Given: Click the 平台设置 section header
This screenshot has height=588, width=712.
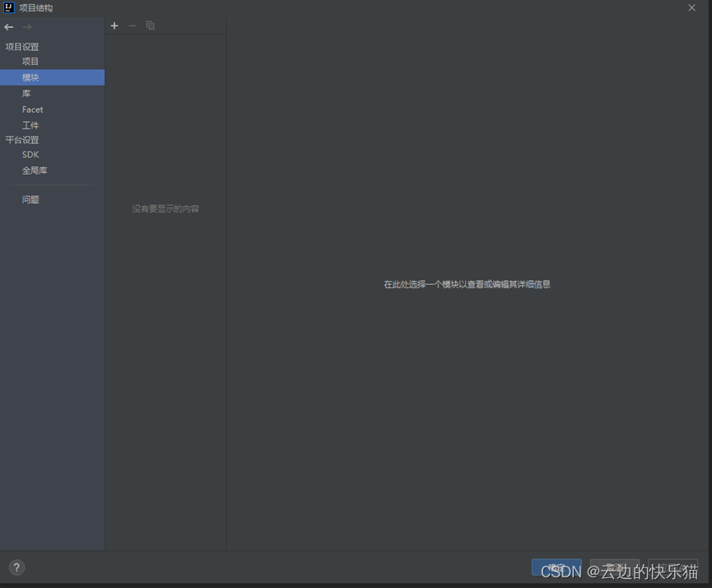Looking at the screenshot, I should [x=21, y=140].
